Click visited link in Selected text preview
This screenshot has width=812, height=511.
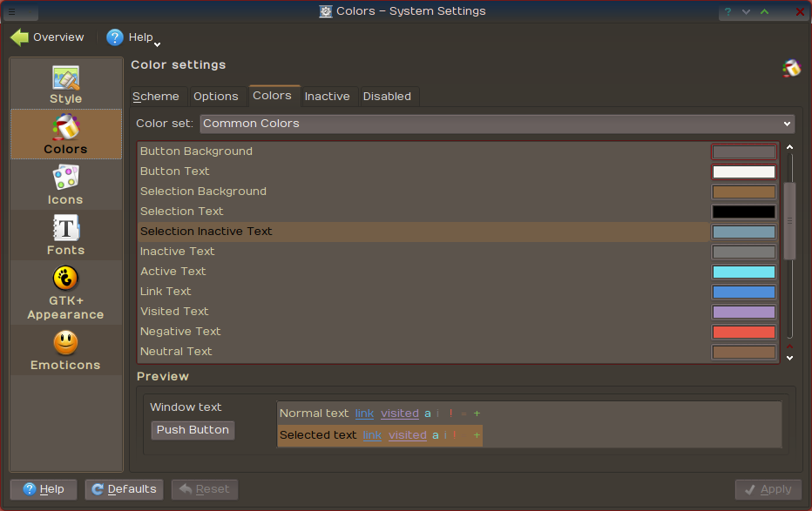[x=408, y=435]
